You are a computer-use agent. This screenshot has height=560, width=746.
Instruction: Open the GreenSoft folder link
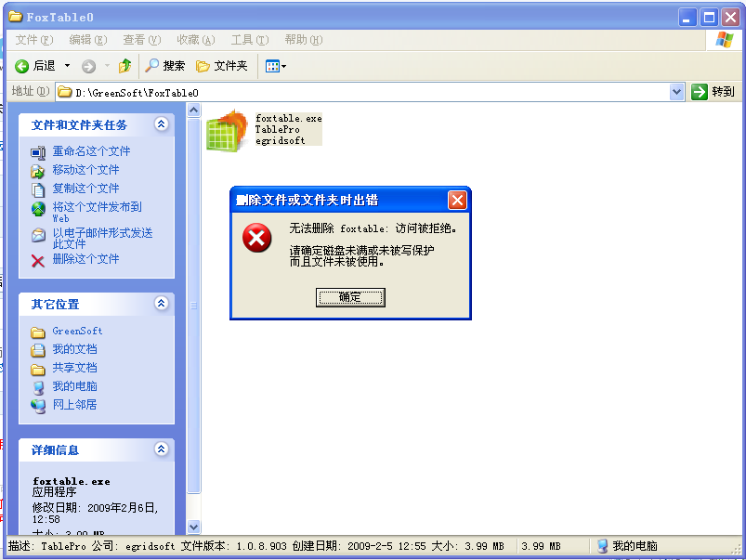[77, 331]
